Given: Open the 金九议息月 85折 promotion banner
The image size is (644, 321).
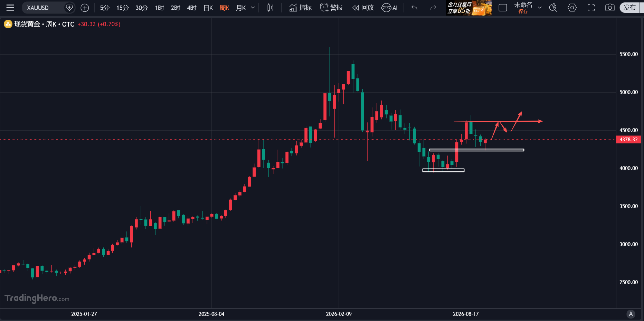Looking at the screenshot, I should pos(469,8).
